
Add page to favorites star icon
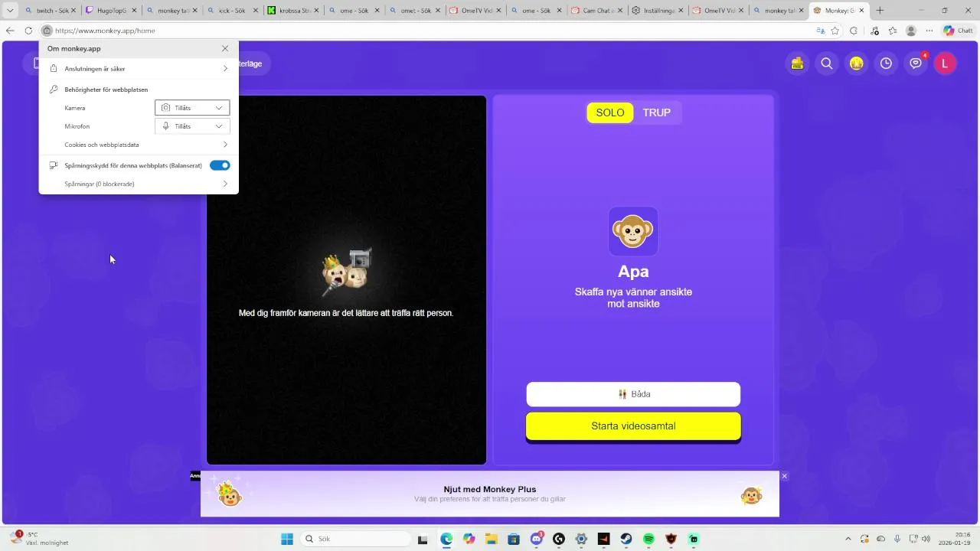[x=835, y=31]
